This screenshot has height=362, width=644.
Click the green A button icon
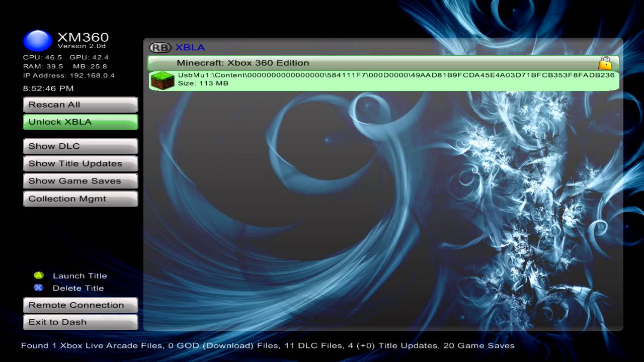[39, 276]
